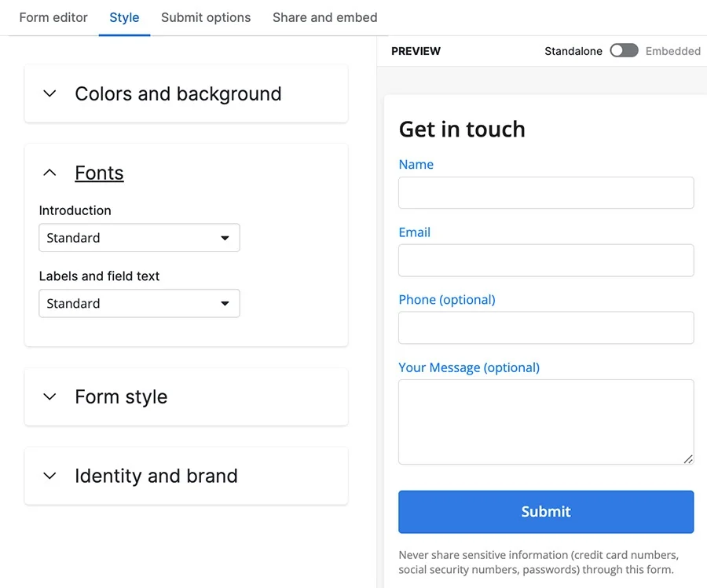Click the Introduction dropdown arrow
The width and height of the screenshot is (707, 588).
click(x=225, y=238)
